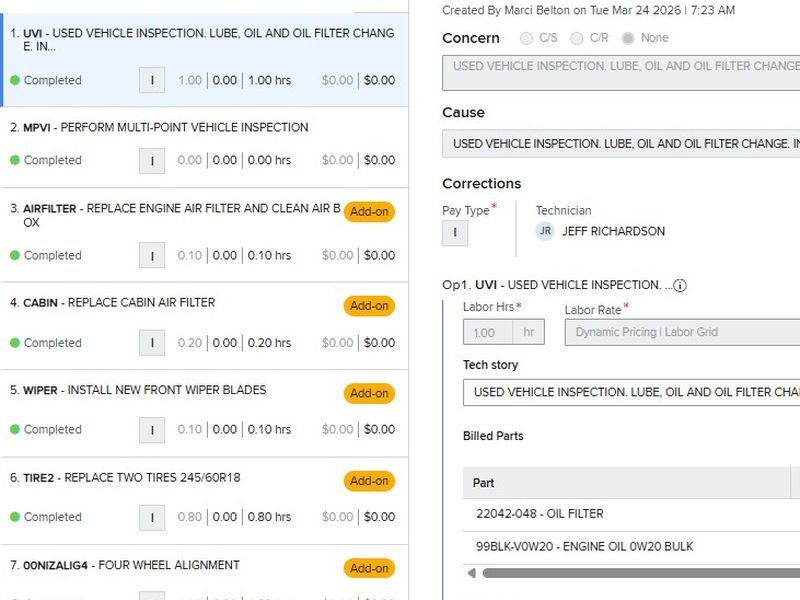The width and height of the screenshot is (800, 600).
Task: Select the C/R concern radio button
Action: pyautogui.click(x=577, y=38)
